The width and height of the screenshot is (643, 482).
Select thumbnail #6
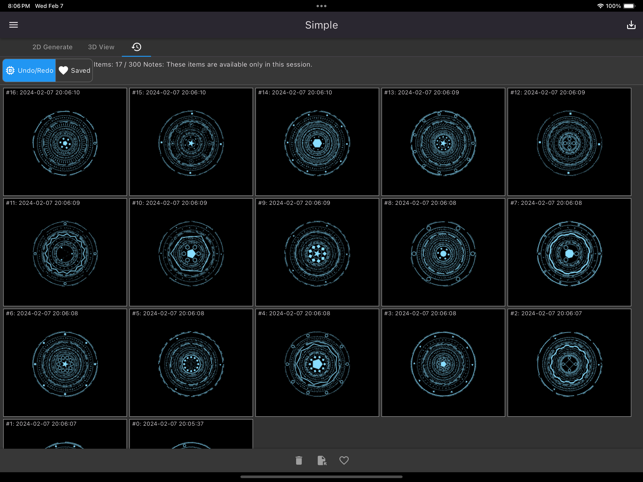pos(65,363)
